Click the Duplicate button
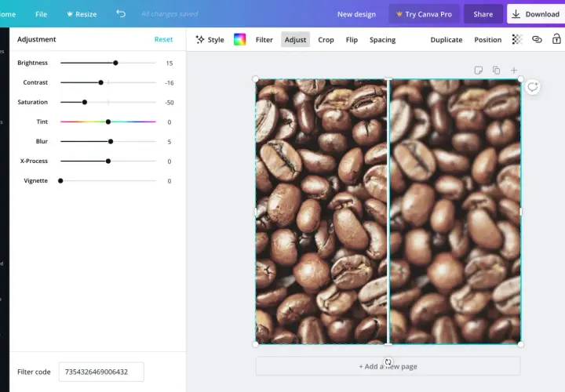565x392 pixels. point(446,40)
